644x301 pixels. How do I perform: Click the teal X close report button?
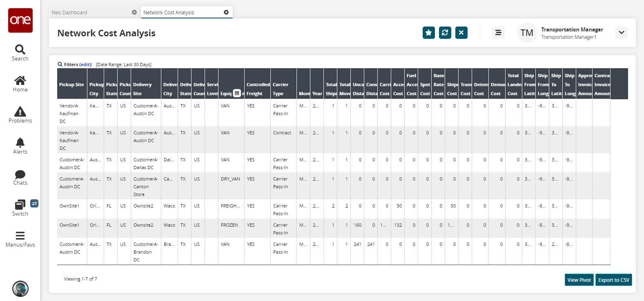click(461, 33)
